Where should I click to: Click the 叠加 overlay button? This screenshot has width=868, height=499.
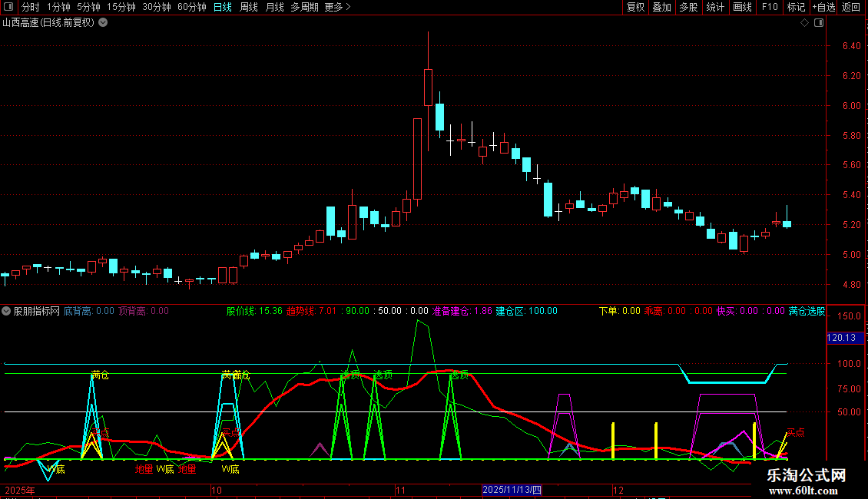(661, 7)
